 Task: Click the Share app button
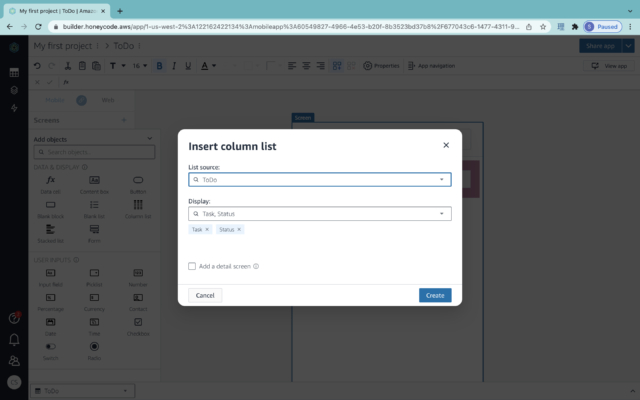point(600,46)
